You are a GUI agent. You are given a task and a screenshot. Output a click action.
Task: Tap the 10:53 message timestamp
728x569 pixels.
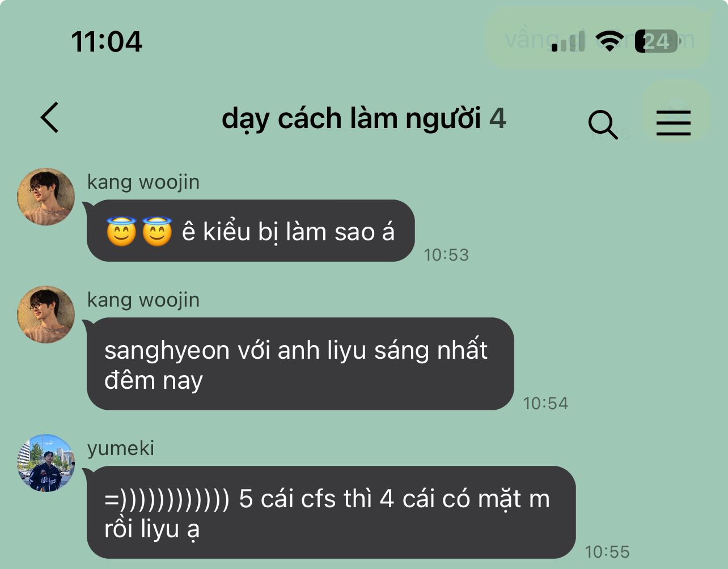pyautogui.click(x=446, y=255)
